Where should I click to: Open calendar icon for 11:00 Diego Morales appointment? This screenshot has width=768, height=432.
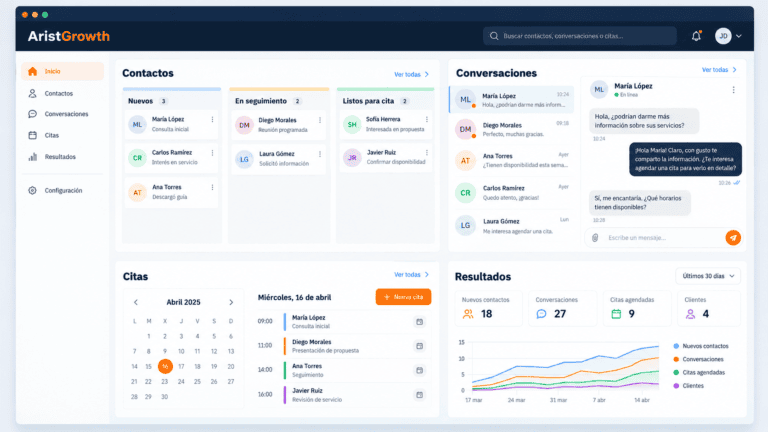[x=419, y=346]
